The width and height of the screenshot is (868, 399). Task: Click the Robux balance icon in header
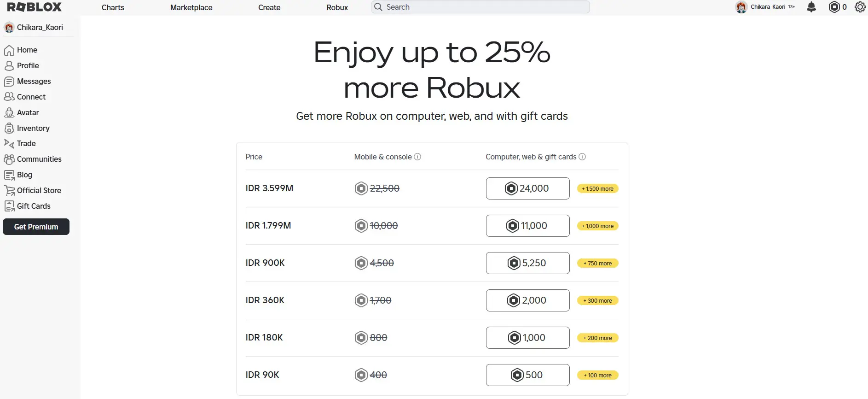click(x=834, y=7)
